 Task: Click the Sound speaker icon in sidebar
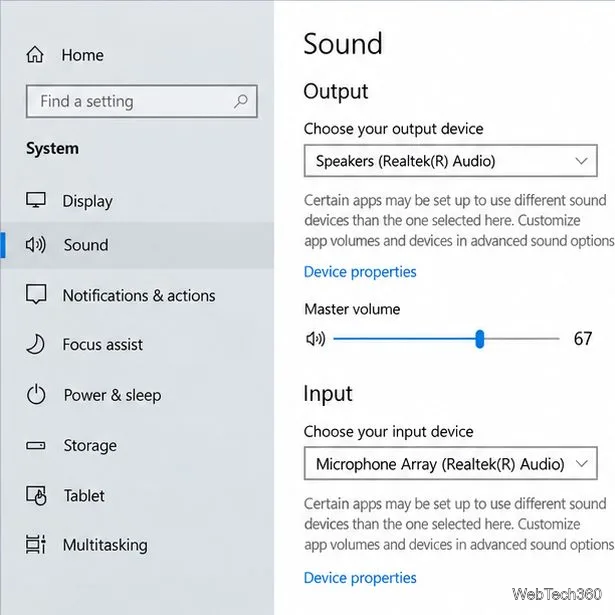(x=36, y=245)
